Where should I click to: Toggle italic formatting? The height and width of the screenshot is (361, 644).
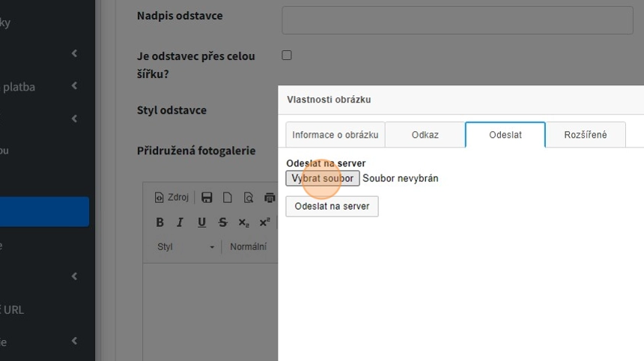[x=180, y=222]
